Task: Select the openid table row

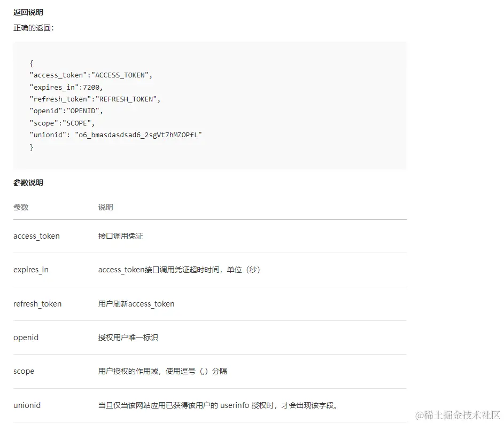Action: click(x=210, y=337)
